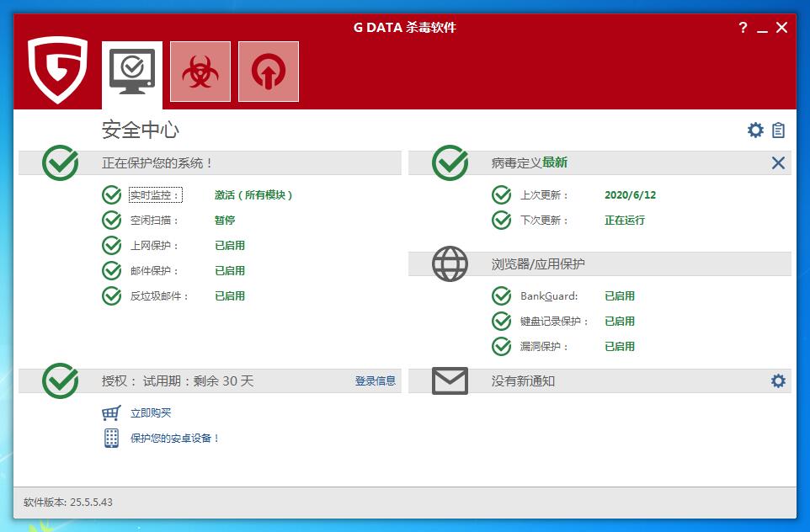Click 已启用 status for 上网保护
Viewport: 810px width, 532px height.
(230, 245)
